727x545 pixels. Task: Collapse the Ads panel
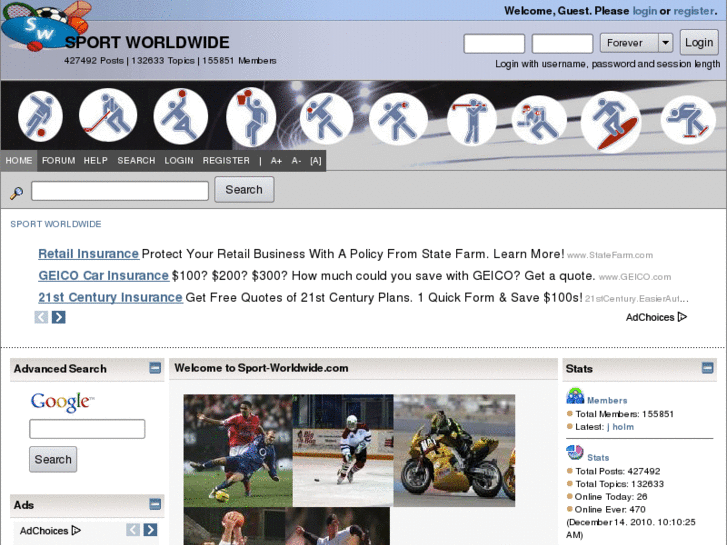click(x=155, y=504)
